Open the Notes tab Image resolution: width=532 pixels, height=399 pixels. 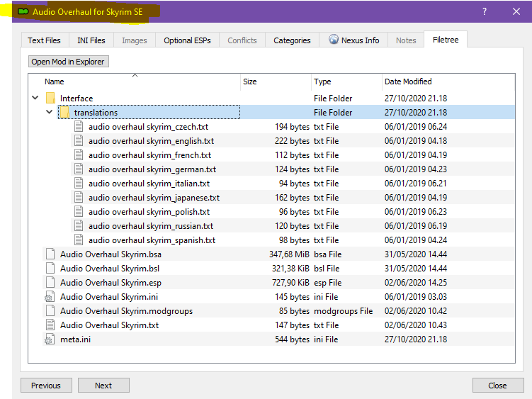click(x=406, y=40)
